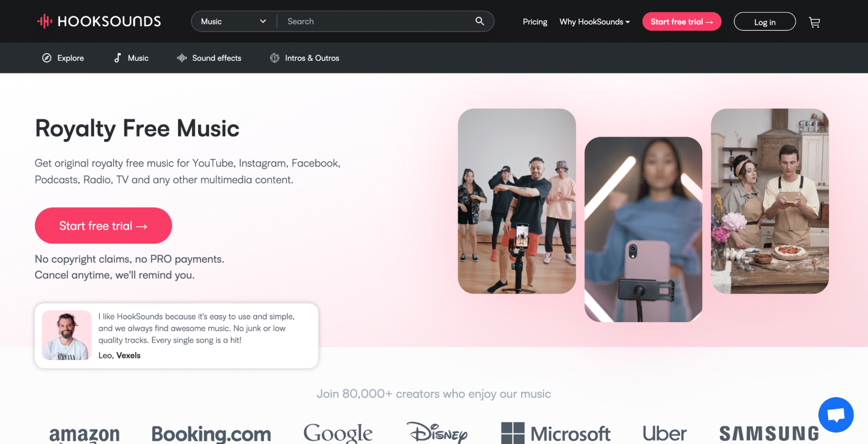Open the Sound effects section
The image size is (868, 444).
[x=209, y=58]
